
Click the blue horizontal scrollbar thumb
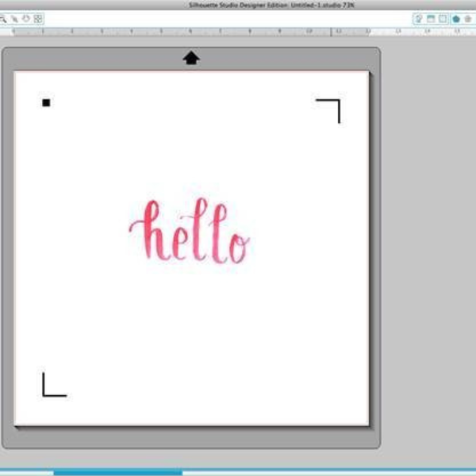coord(117,472)
